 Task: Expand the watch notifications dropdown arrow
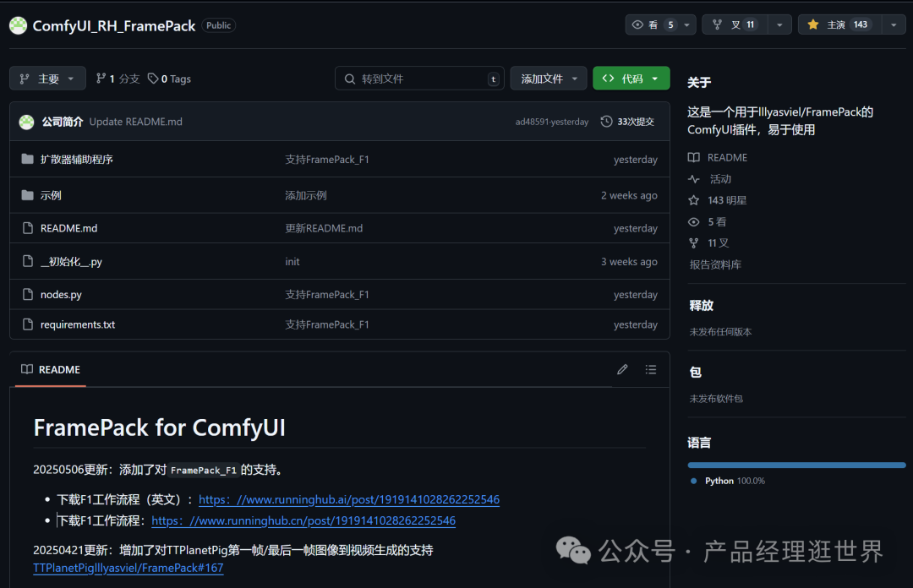pyautogui.click(x=687, y=25)
